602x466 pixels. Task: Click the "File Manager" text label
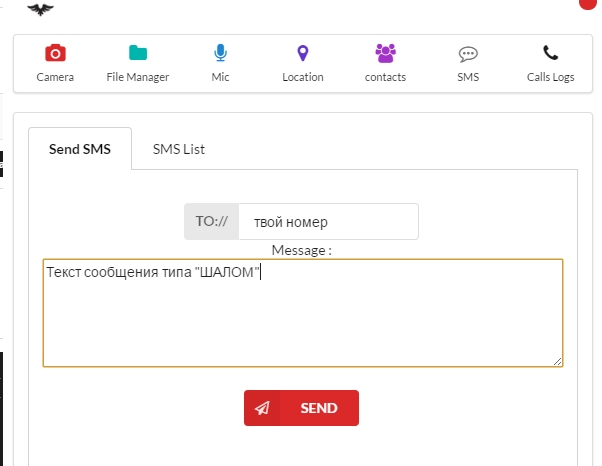pyautogui.click(x=138, y=77)
